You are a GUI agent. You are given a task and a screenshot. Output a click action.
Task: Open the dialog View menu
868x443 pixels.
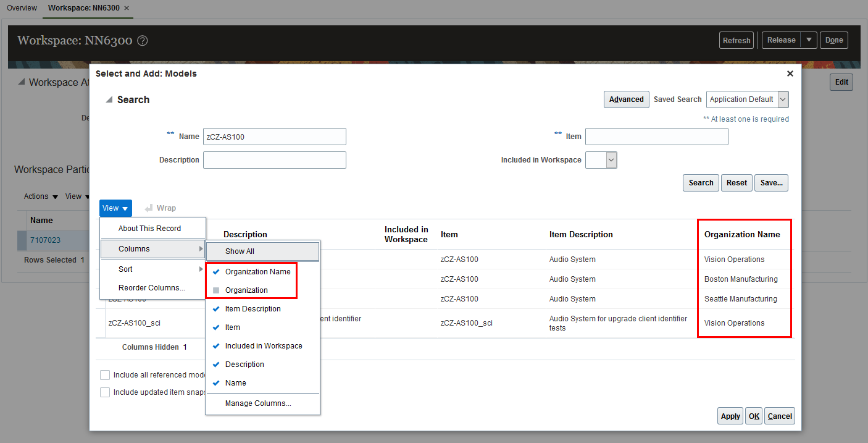pos(115,208)
